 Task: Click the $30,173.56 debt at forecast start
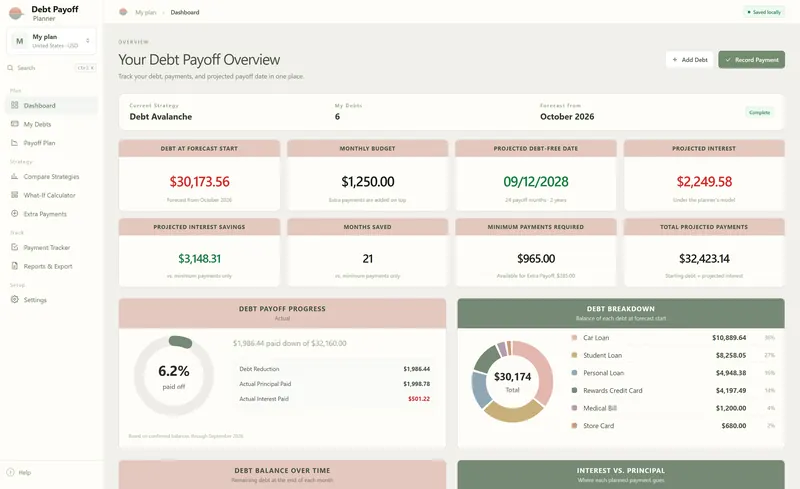tap(199, 182)
